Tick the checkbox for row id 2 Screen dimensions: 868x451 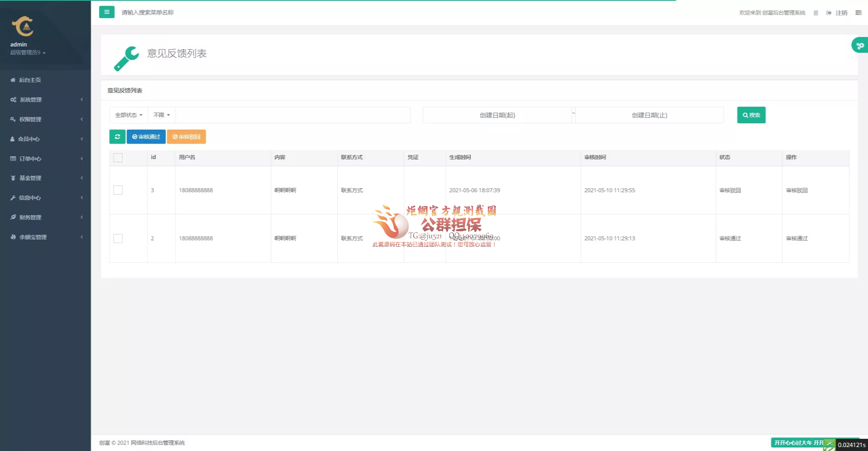pyautogui.click(x=118, y=238)
